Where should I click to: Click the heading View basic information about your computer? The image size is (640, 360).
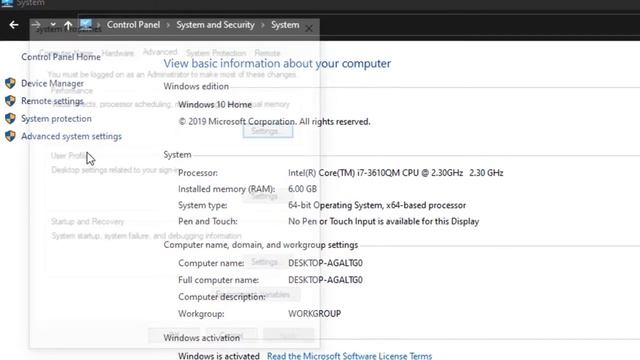[277, 63]
